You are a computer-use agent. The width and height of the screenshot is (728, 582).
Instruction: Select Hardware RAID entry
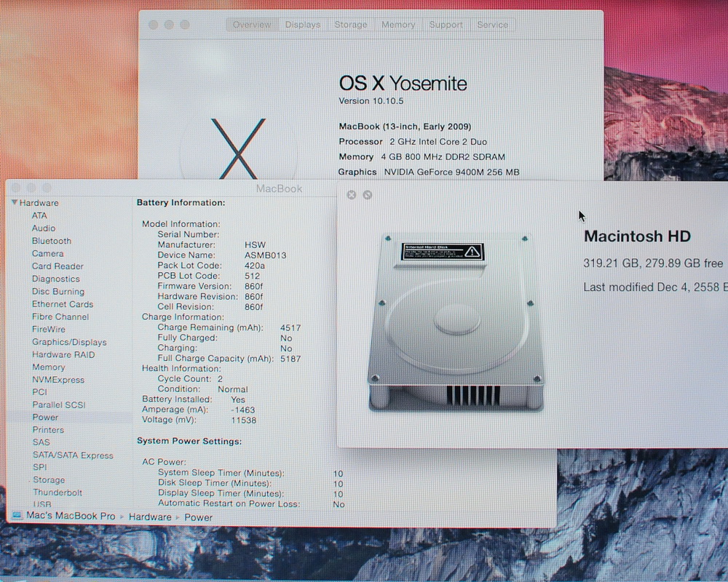point(63,354)
